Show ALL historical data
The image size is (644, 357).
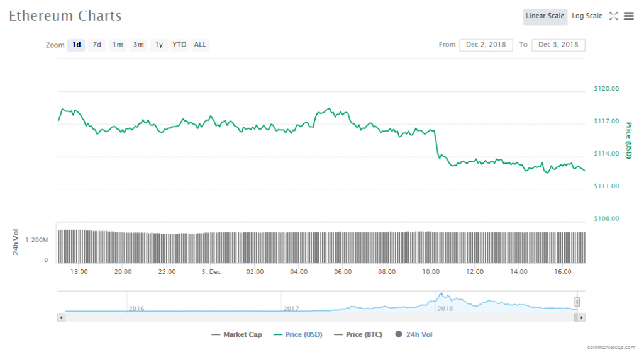point(200,45)
